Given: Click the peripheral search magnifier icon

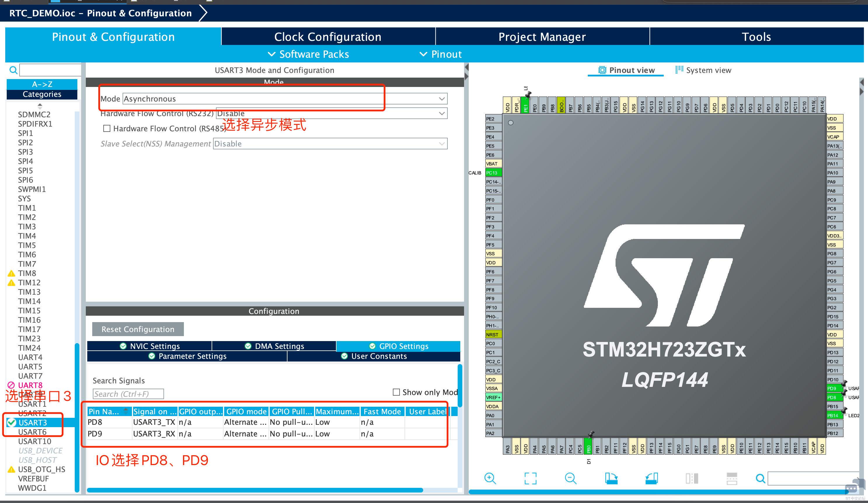Looking at the screenshot, I should click(13, 70).
